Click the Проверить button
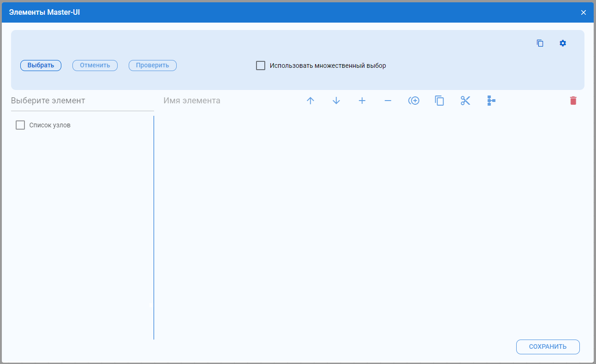 [153, 66]
